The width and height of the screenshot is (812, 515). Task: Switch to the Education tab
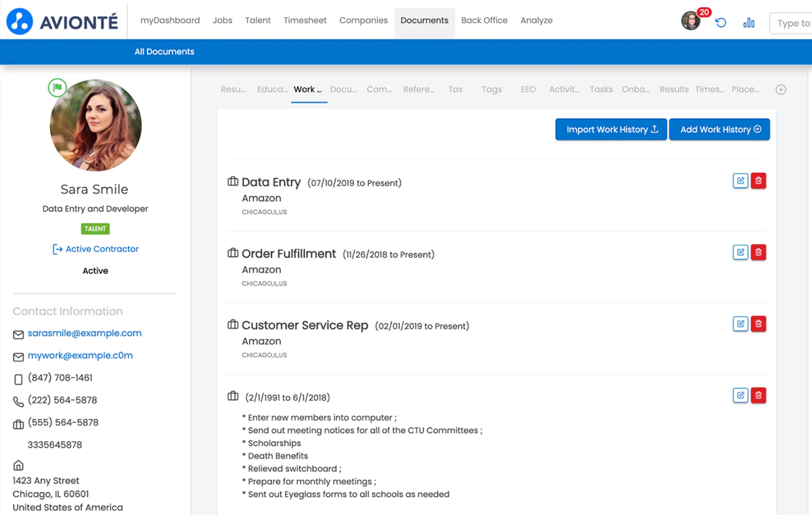click(x=272, y=89)
